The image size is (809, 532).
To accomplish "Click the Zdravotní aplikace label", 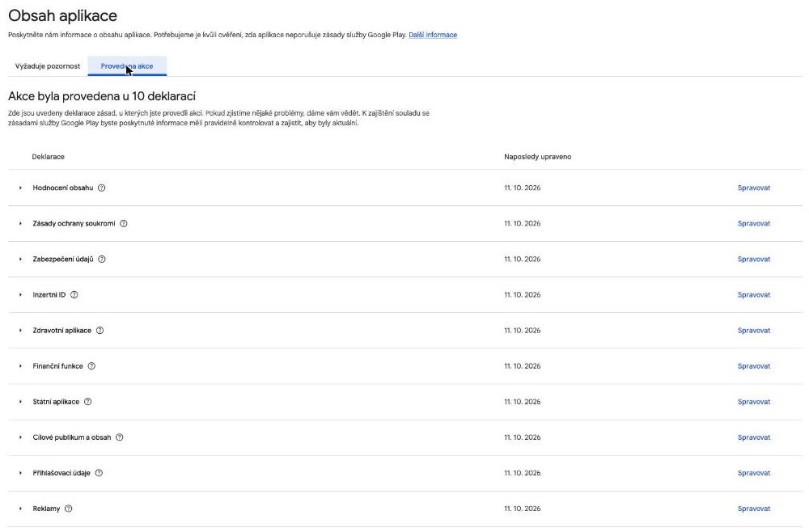I will click(62, 331).
